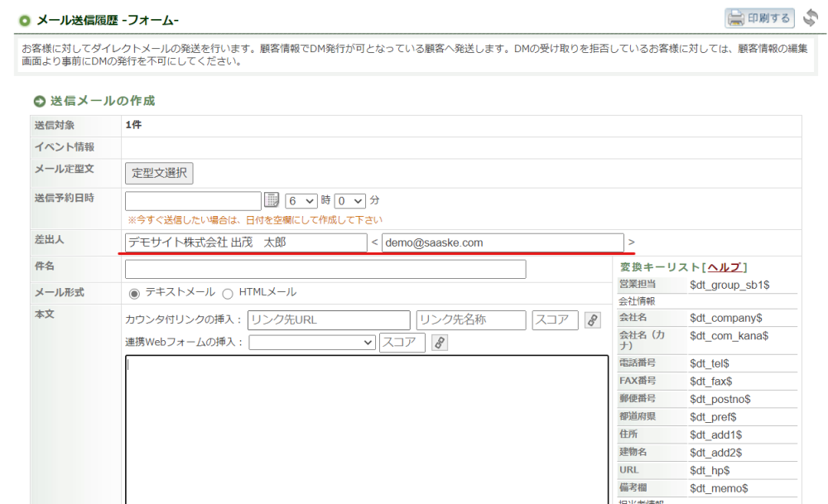Click the green icon beside メール送信履歴 title
This screenshot has width=828, height=504.
click(x=24, y=20)
